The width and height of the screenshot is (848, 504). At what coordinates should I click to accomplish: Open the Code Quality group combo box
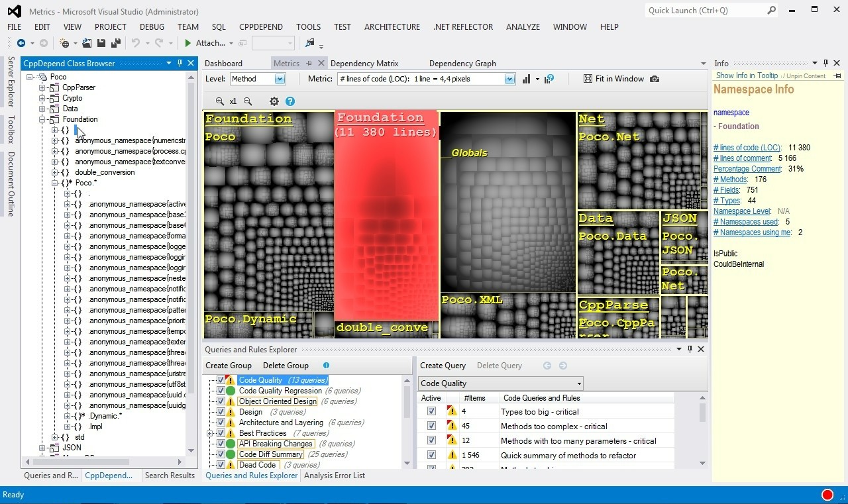(500, 383)
